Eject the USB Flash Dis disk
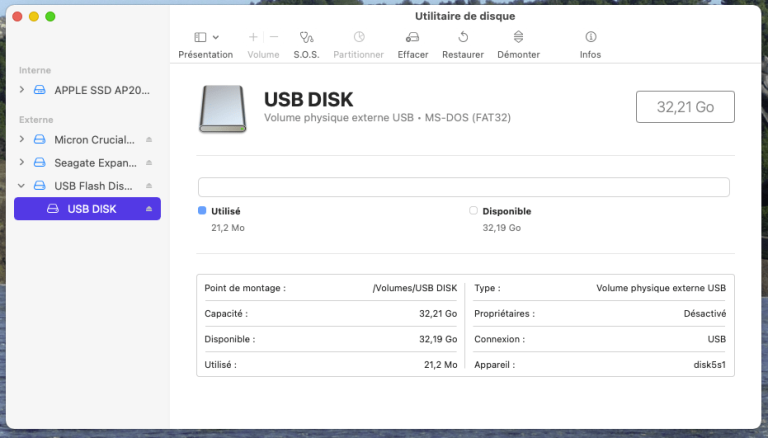This screenshot has width=768, height=438. point(149,186)
